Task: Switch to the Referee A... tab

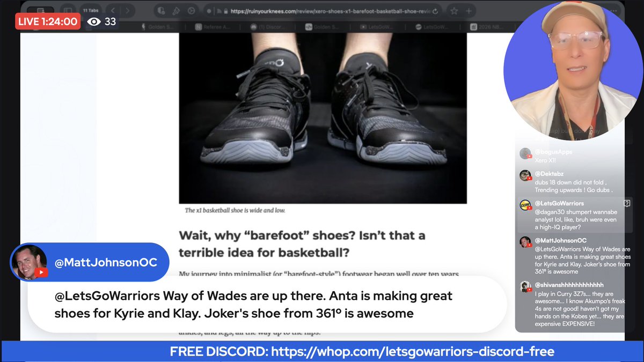Action: click(x=212, y=27)
